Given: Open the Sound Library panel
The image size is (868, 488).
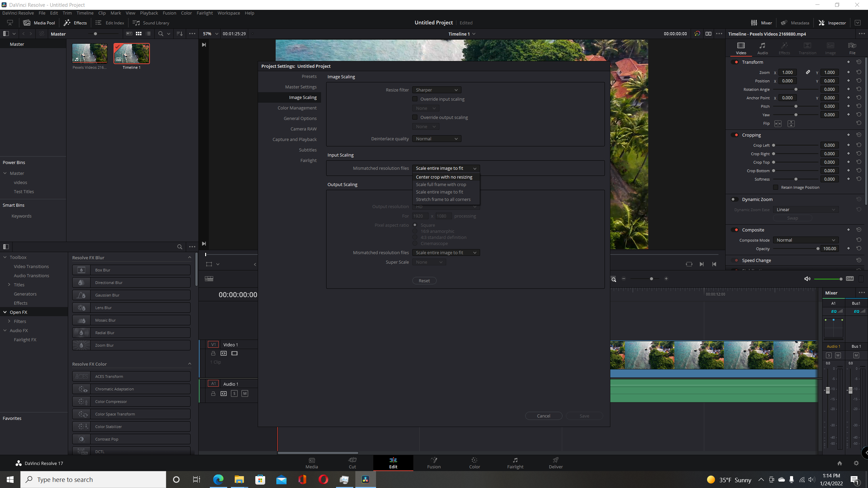Looking at the screenshot, I should click(151, 23).
